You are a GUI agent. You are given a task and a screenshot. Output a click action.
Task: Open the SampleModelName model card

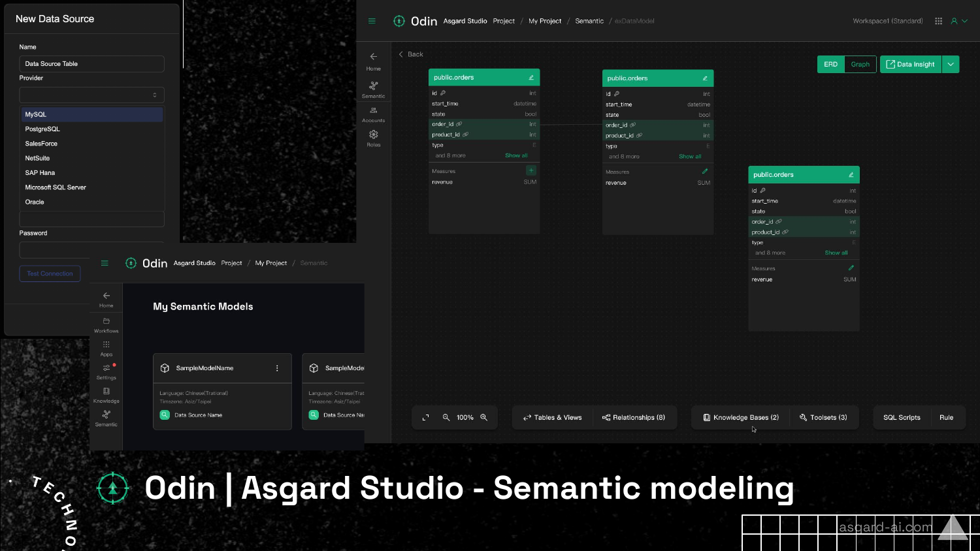coord(222,392)
